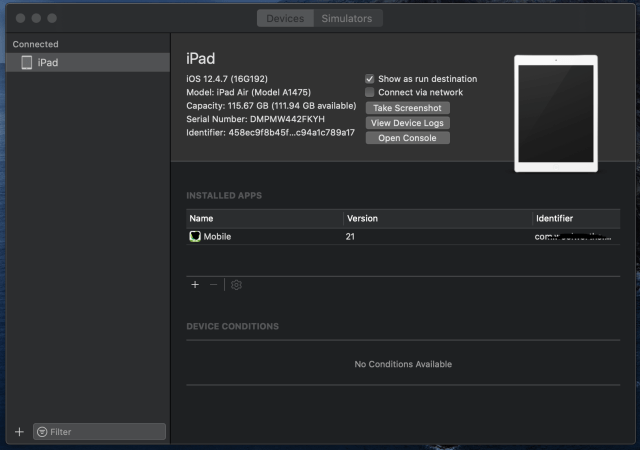640x450 pixels.
Task: Select iPad in the Connected list
Action: coord(88,62)
